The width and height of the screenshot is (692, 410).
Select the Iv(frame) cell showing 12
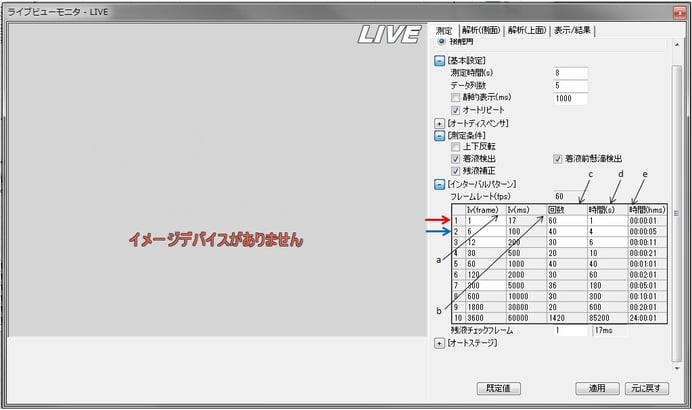[485, 242]
